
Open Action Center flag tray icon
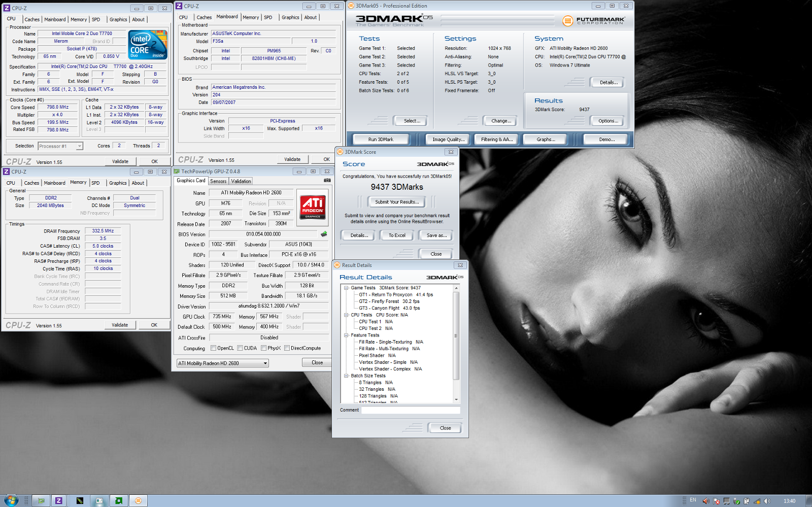(716, 501)
